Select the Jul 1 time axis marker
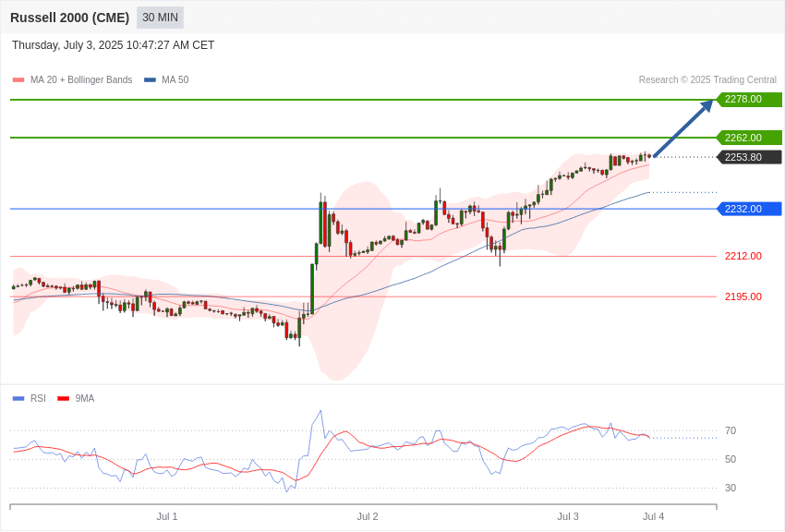 pos(167,516)
